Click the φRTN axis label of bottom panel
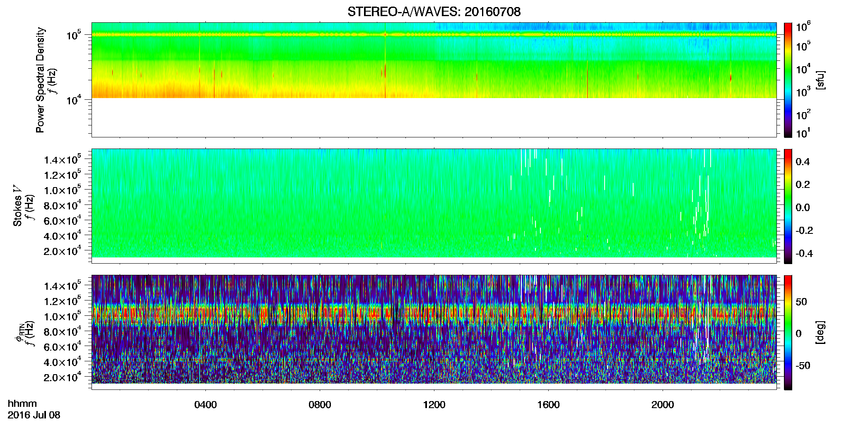The height and width of the screenshot is (447, 868). [x=19, y=332]
